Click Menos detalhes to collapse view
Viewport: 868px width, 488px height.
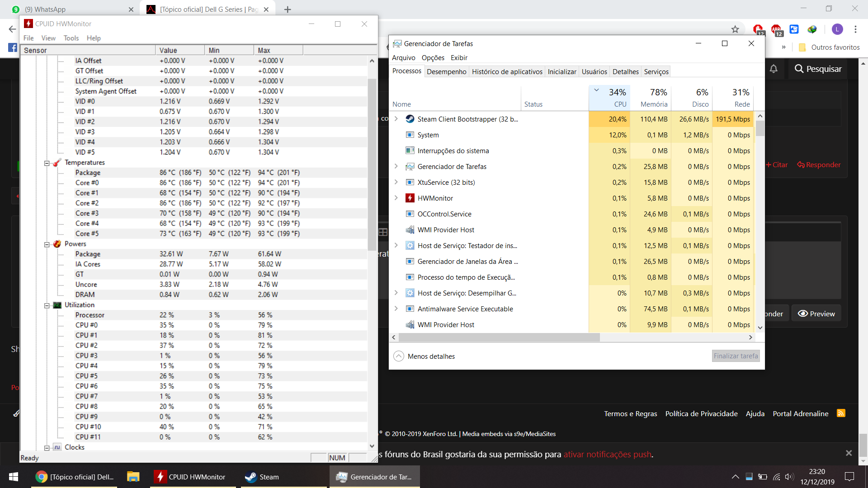(x=424, y=356)
